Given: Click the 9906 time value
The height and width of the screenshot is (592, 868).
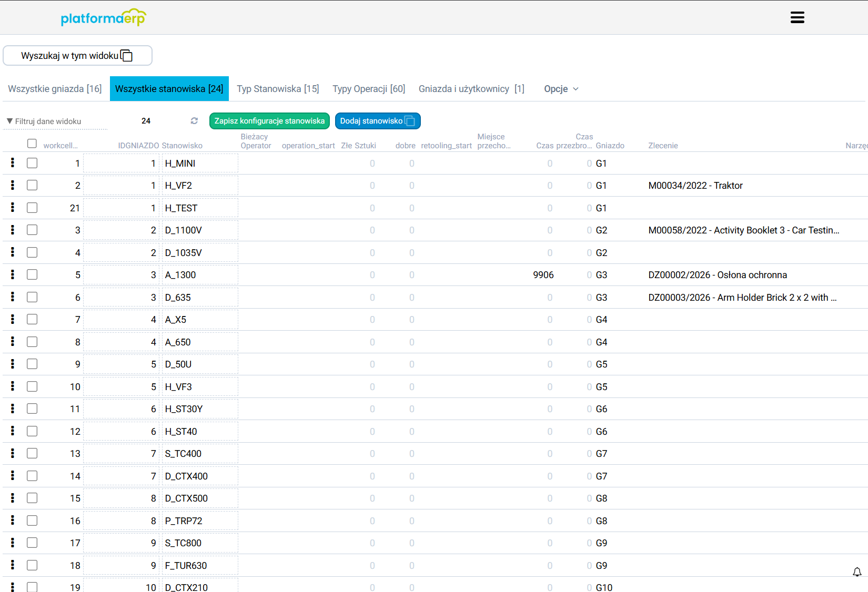Looking at the screenshot, I should coord(543,275).
